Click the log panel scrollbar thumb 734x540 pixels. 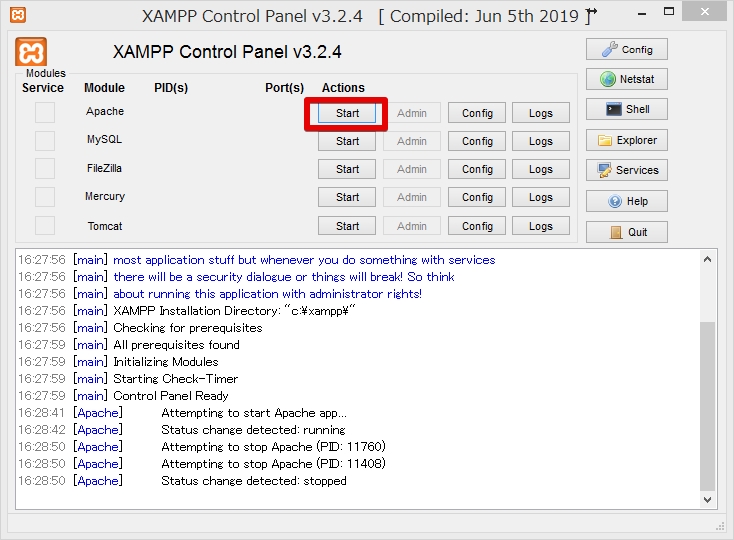click(707, 406)
